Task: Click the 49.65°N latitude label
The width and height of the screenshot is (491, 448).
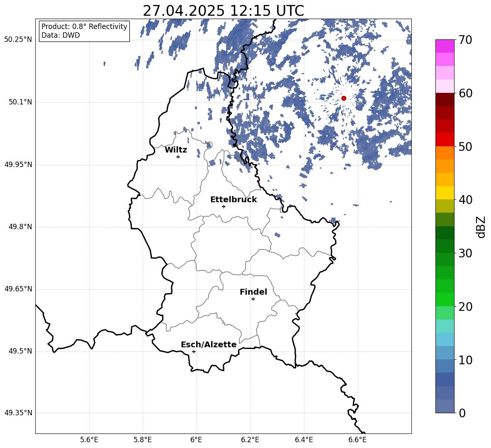Action: tap(18, 289)
